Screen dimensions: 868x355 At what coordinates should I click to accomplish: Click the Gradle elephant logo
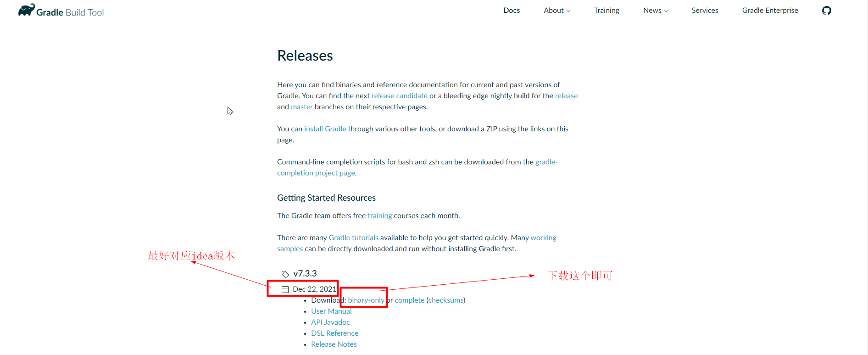[x=27, y=10]
